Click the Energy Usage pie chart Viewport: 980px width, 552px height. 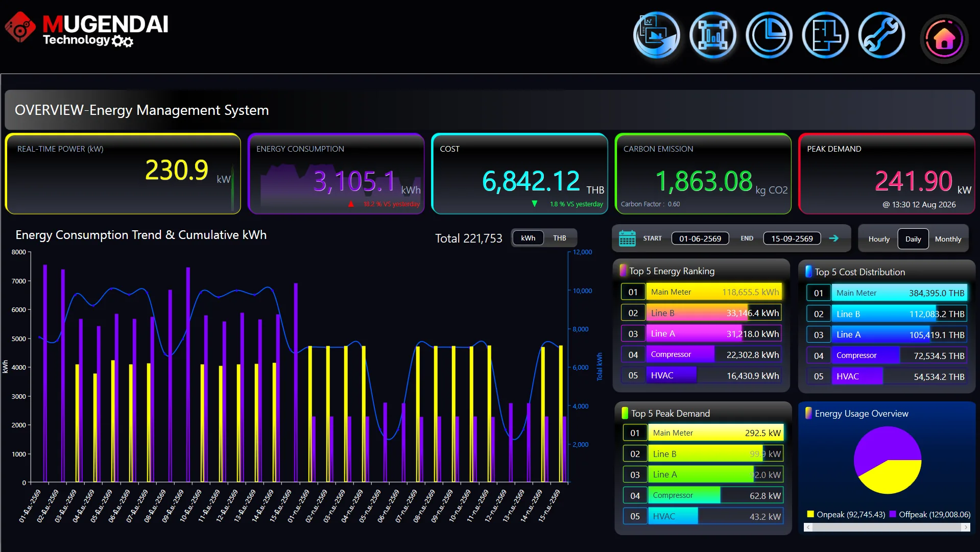pos(888,460)
